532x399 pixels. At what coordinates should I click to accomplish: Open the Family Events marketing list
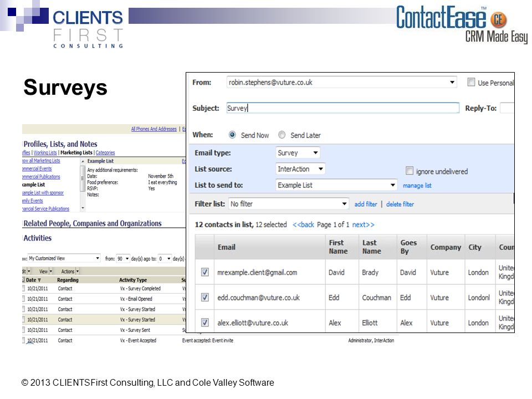(33, 201)
